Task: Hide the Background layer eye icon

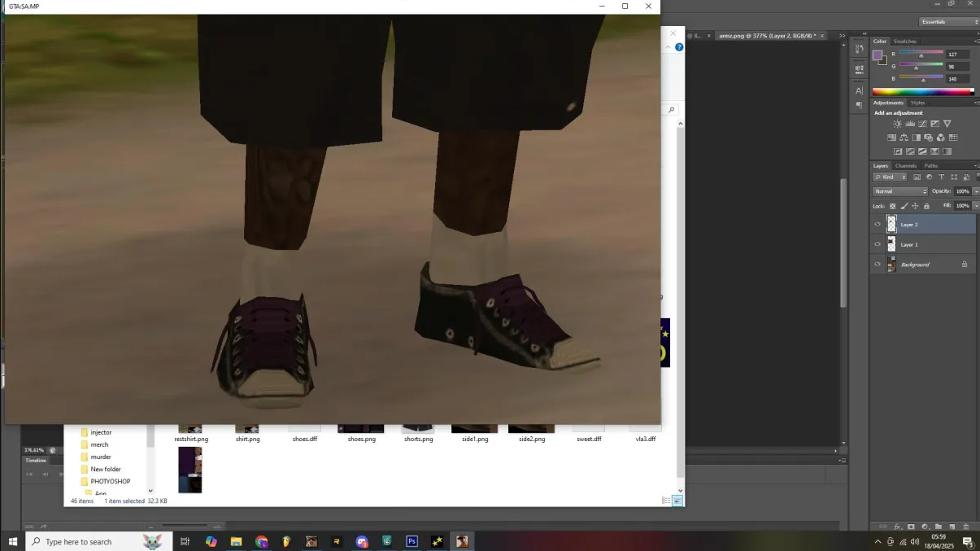Action: coord(878,265)
